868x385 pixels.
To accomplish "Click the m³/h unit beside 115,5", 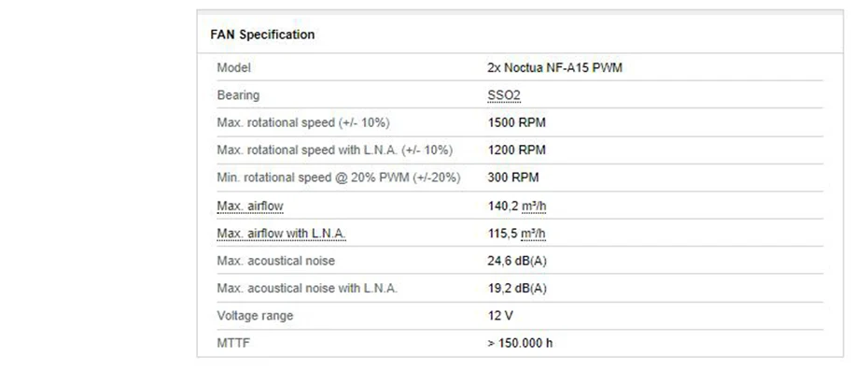I will click(534, 234).
